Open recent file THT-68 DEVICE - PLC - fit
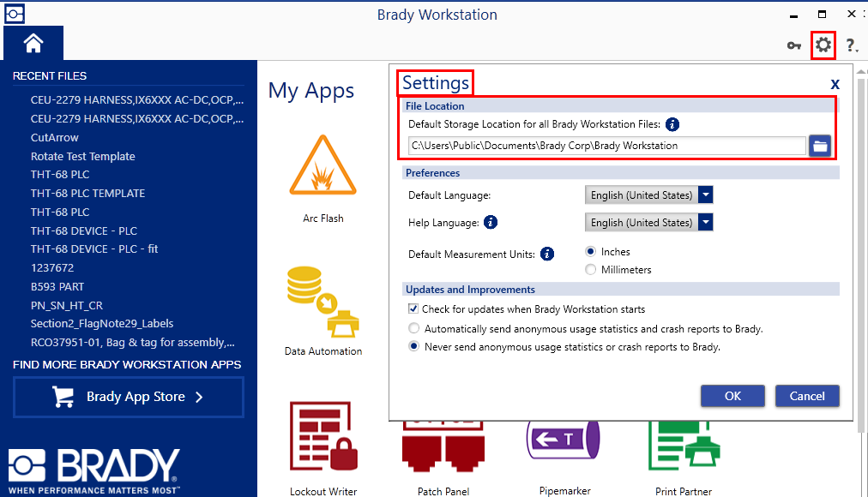This screenshot has width=868, height=497. click(94, 249)
